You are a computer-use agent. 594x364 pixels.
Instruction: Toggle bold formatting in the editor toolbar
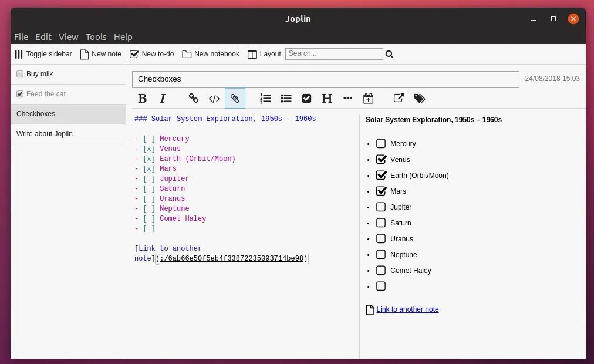point(143,99)
